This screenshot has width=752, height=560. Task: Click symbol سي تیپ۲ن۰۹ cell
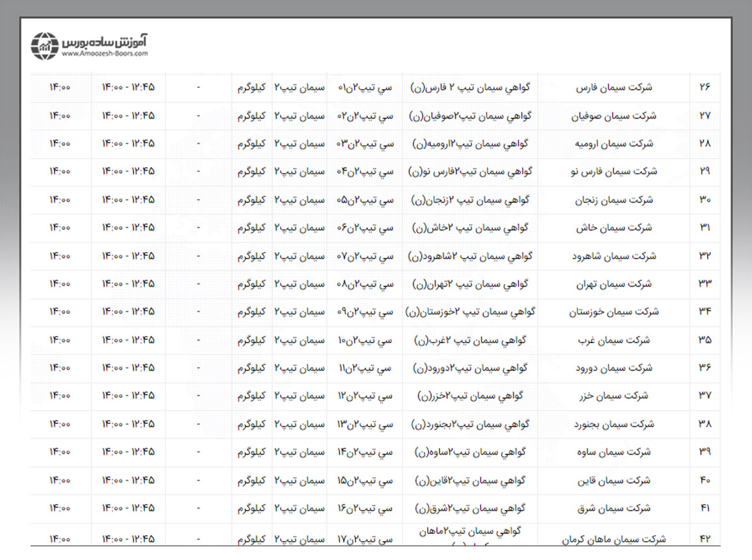coord(365,312)
